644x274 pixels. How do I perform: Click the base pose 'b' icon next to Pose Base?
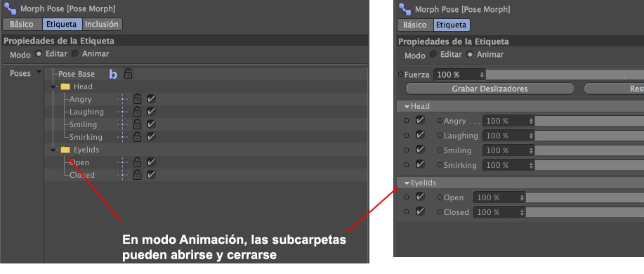[113, 74]
